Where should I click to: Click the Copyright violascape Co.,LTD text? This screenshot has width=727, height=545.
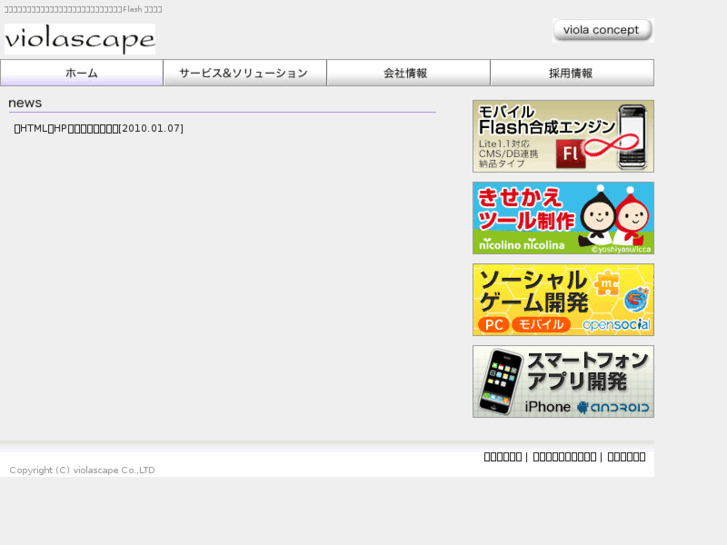pos(82,470)
